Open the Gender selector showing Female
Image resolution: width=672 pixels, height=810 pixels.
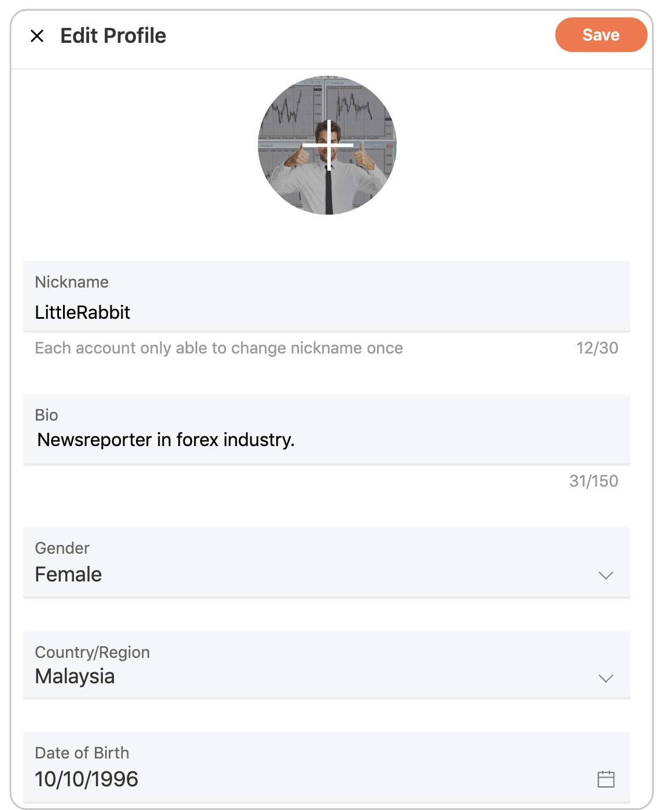click(x=326, y=563)
